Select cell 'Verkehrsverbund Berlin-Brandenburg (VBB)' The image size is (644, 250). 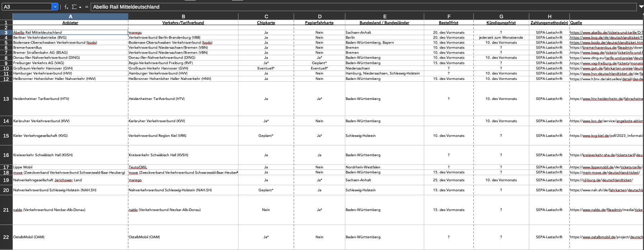183,38
